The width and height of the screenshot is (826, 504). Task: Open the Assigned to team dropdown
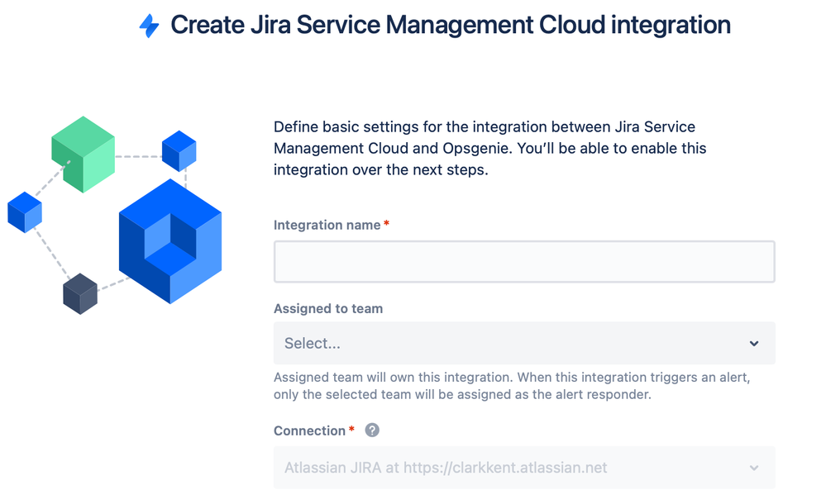pos(523,343)
